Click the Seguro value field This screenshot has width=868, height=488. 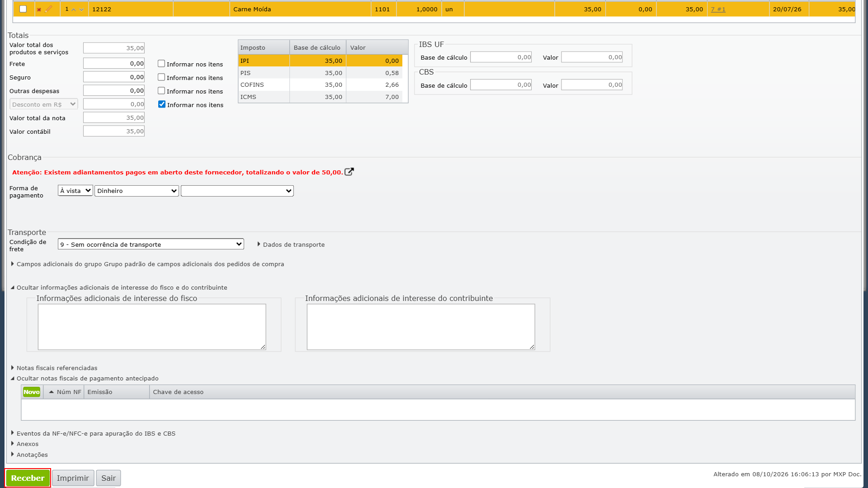[x=114, y=77]
